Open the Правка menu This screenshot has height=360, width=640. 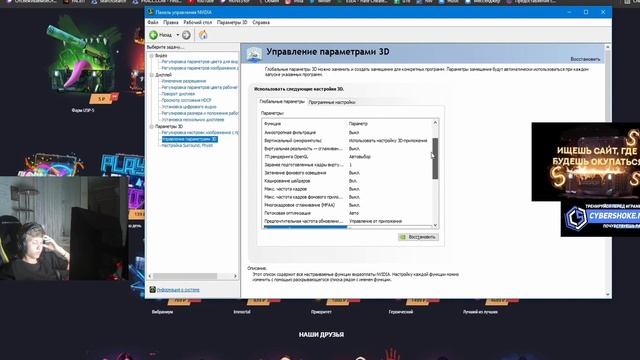171,22
